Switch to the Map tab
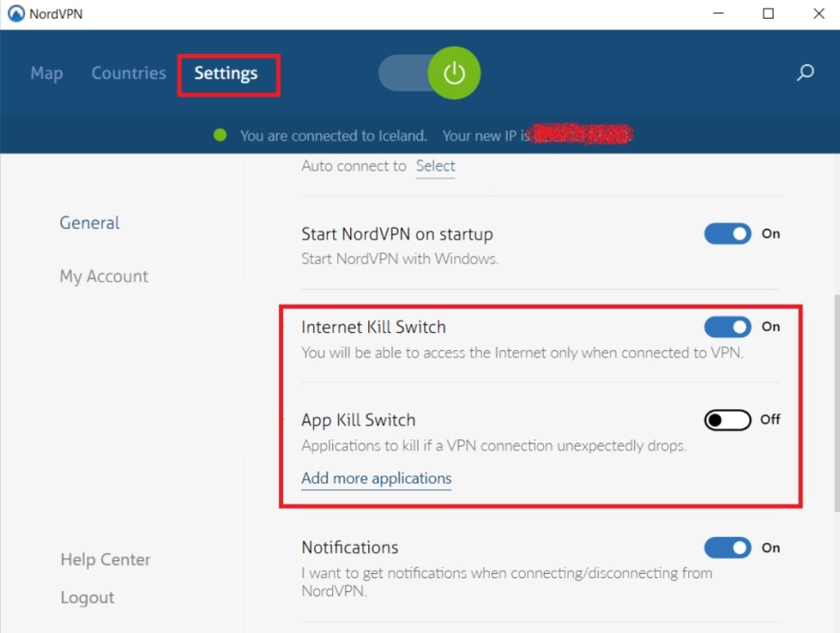The height and width of the screenshot is (633, 840). coord(47,73)
